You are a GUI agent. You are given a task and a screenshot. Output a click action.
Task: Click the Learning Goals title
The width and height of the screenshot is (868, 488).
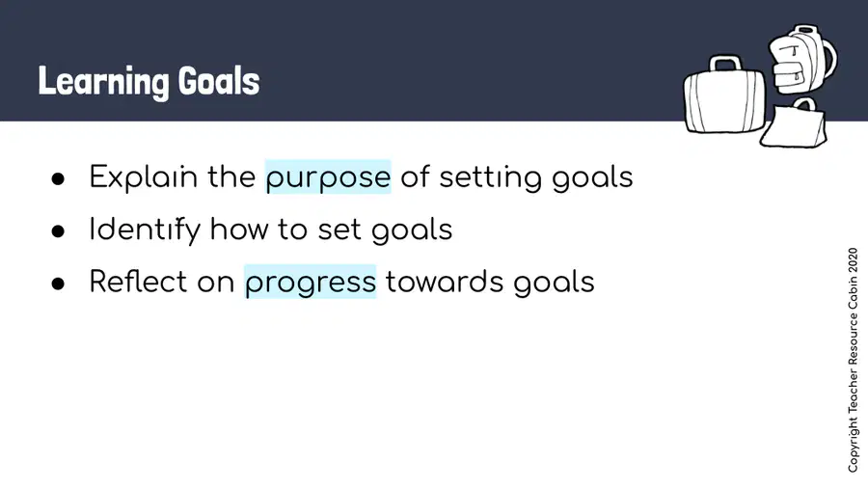(x=149, y=82)
